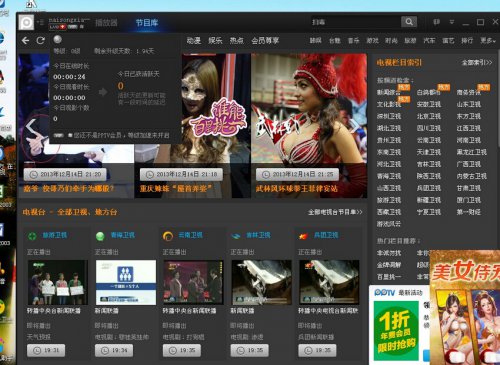
Task: Click inside the search input field
Action: 355,22
